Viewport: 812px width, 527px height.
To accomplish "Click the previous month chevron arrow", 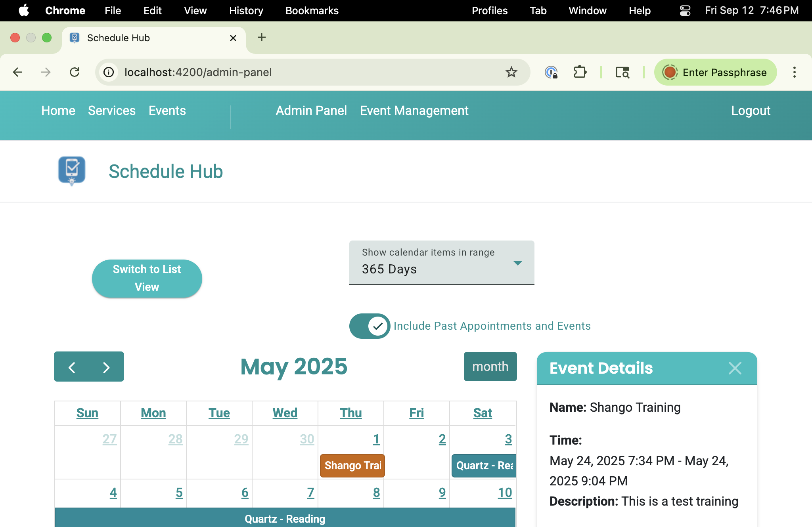I will point(72,367).
